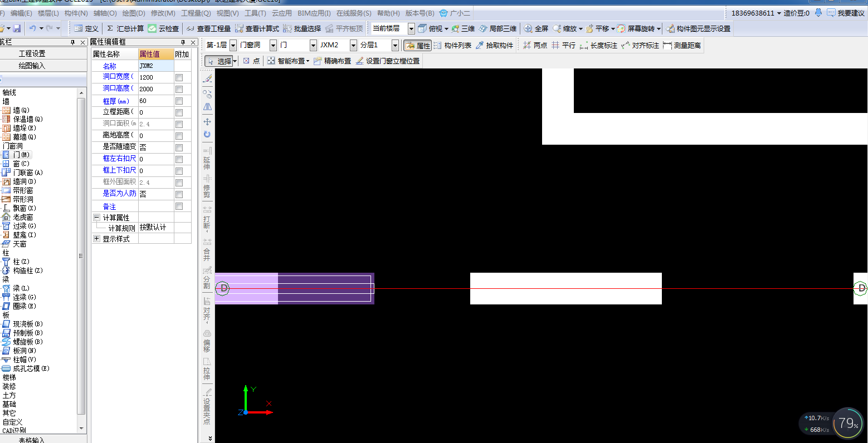
Task: Click the 修剪 trim tool
Action: pyautogui.click(x=207, y=186)
